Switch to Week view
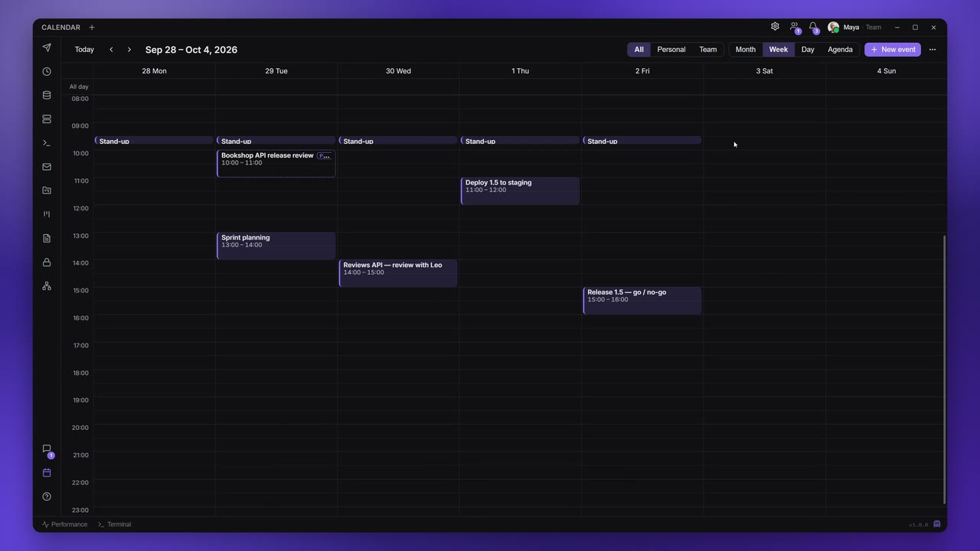 [779, 50]
